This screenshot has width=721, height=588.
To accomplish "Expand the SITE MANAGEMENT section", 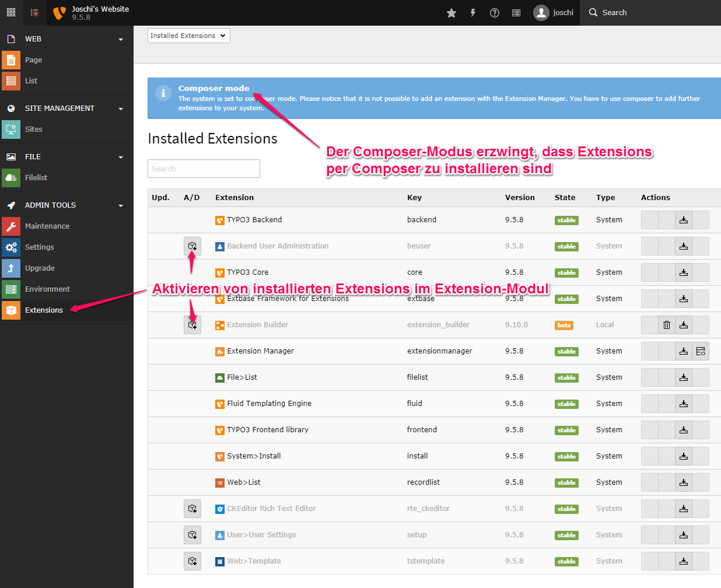I will (x=121, y=108).
